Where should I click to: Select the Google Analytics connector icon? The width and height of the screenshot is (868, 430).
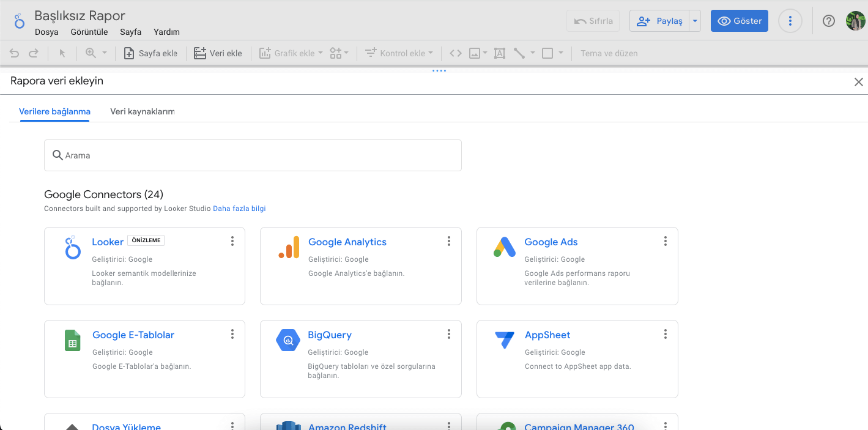coord(289,247)
